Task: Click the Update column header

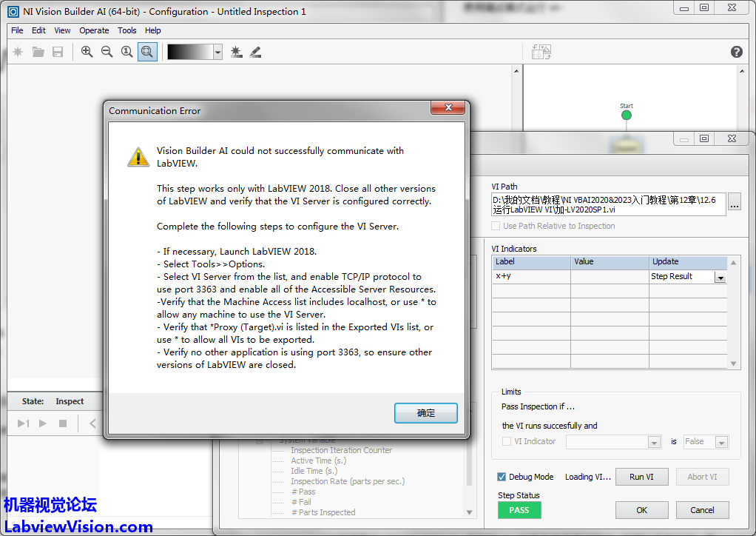Action: (688, 262)
